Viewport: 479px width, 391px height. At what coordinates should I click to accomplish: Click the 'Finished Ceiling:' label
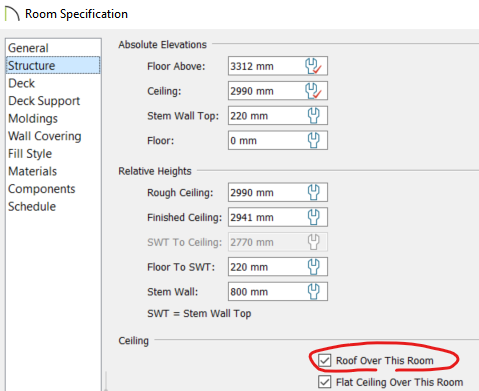[x=184, y=217]
